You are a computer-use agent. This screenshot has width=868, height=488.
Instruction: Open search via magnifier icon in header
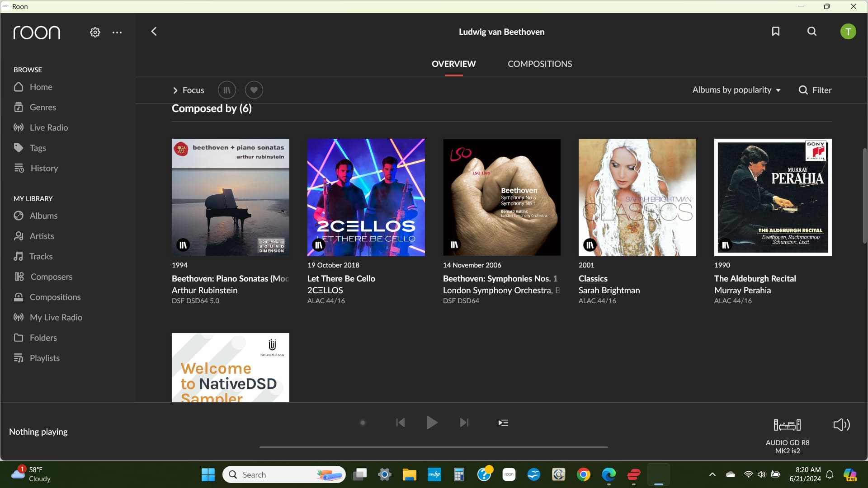(812, 31)
